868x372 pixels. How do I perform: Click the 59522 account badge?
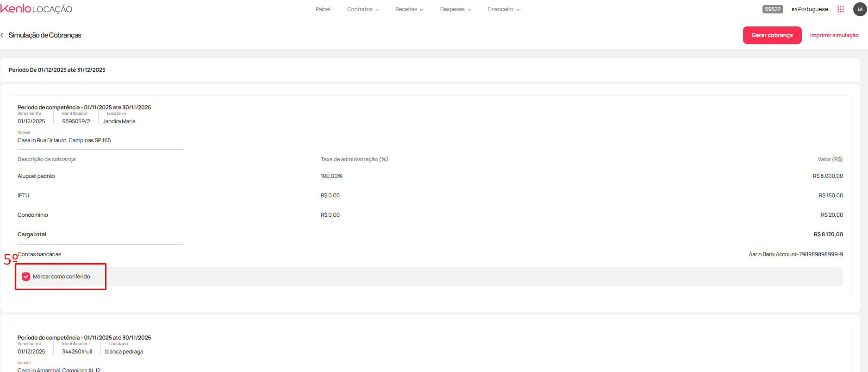[773, 9]
